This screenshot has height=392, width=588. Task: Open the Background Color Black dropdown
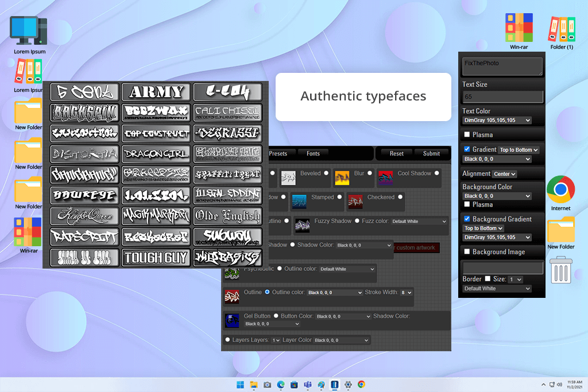coord(497,196)
